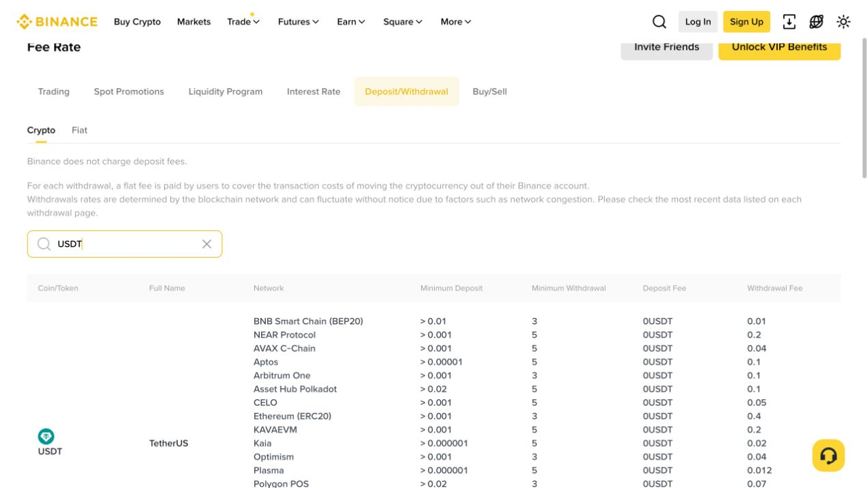
Task: Click the magnifier inside coin search box
Action: [x=44, y=244]
